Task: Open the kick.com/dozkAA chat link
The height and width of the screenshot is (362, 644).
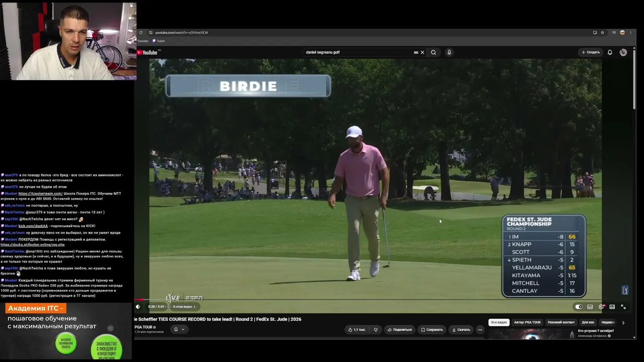Action: pos(33,226)
